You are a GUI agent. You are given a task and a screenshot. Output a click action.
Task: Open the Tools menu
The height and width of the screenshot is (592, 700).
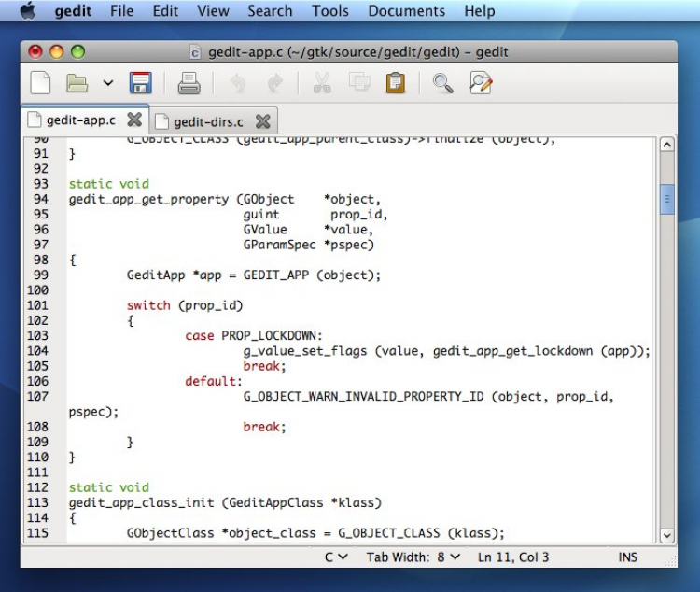[329, 10]
